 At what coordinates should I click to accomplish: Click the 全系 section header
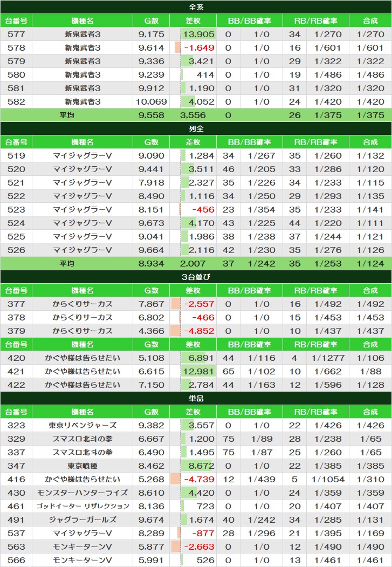point(196,7)
